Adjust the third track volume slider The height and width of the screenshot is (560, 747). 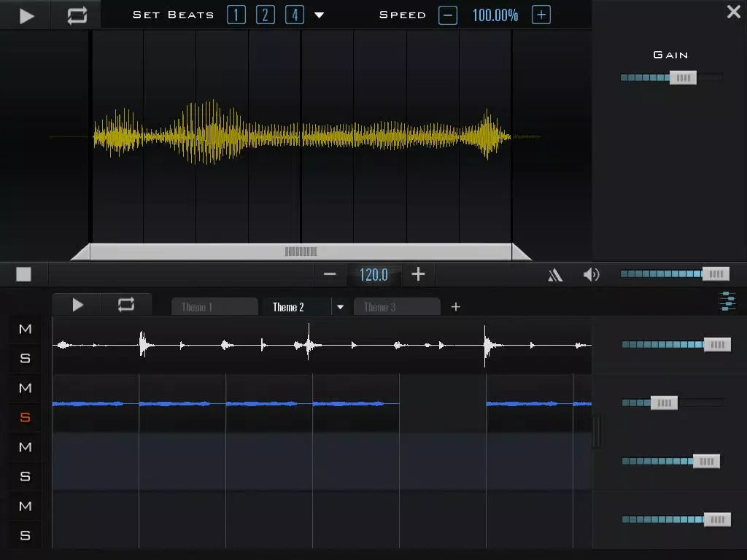706,461
